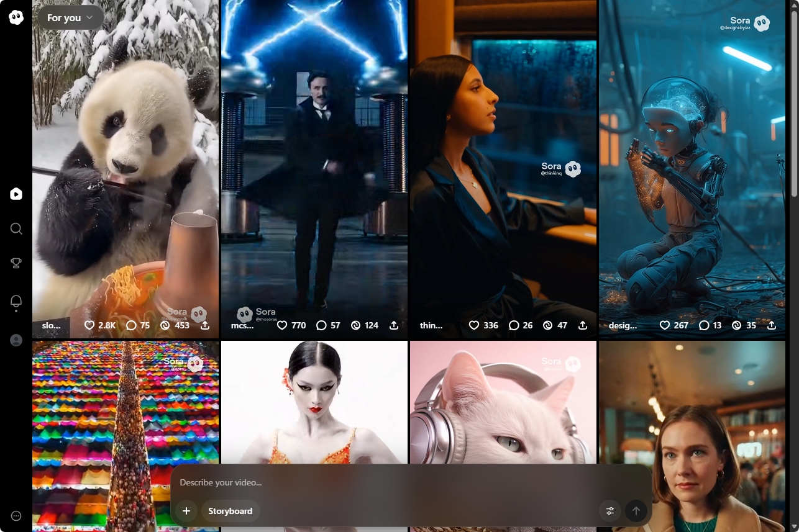Open the 57 comments on the electric lab video

point(328,325)
